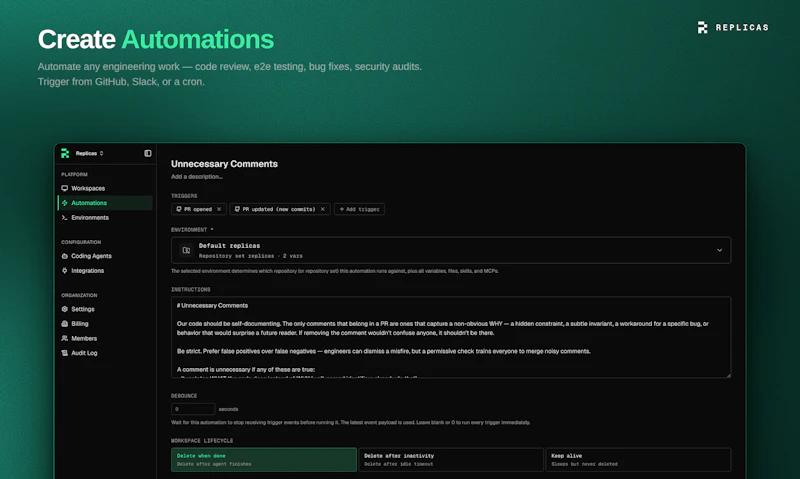View the Audit Log

105,353
